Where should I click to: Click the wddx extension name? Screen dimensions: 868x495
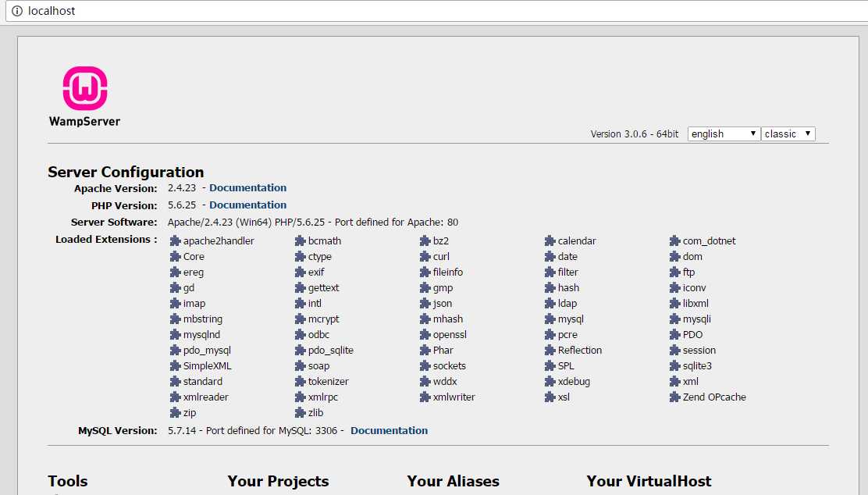click(445, 382)
